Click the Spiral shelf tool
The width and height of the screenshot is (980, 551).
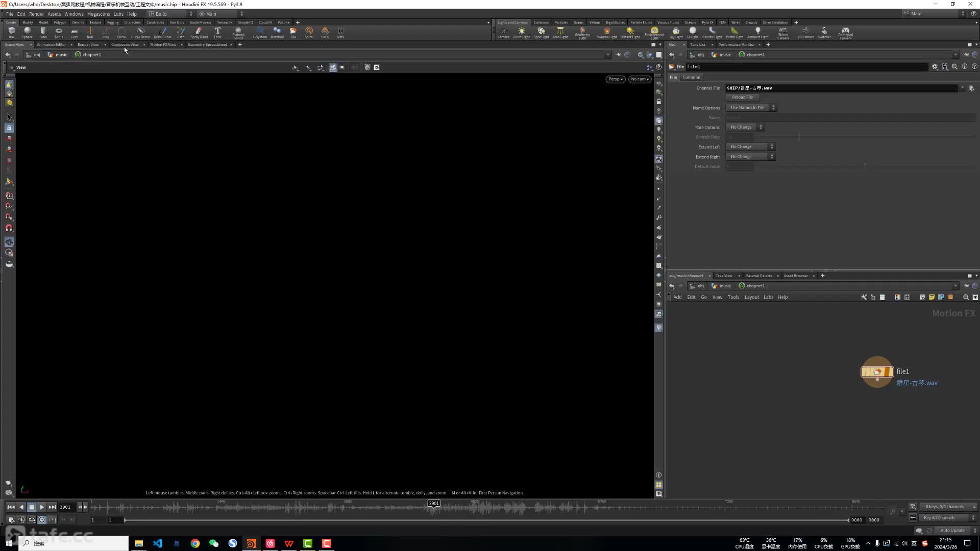[309, 33]
